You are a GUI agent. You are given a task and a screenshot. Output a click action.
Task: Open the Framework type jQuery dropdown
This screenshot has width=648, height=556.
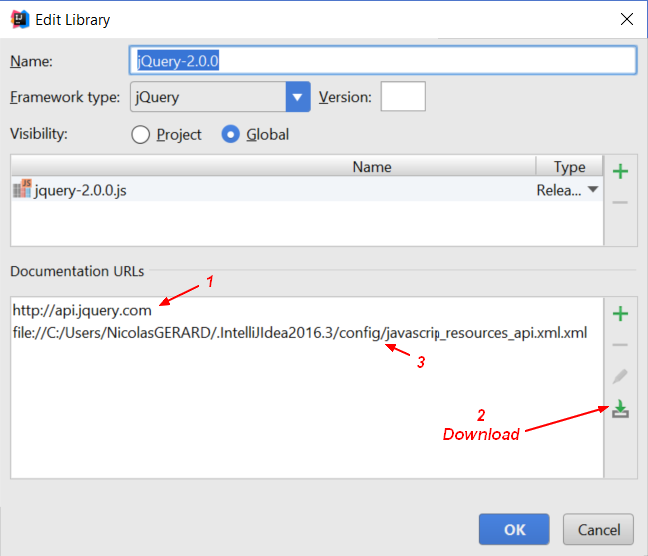298,98
